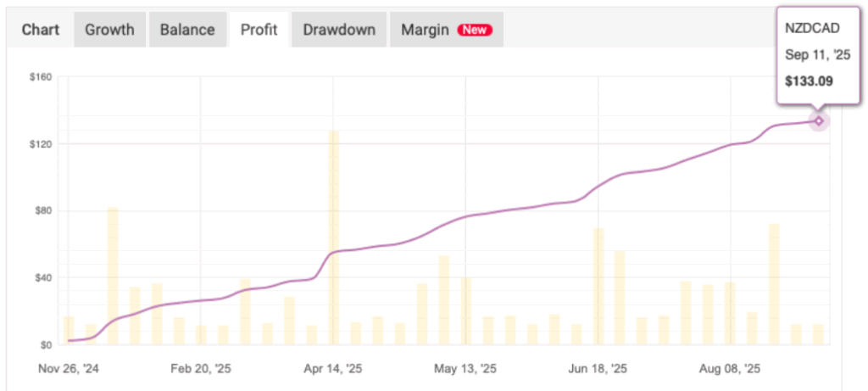
Task: Select the Profit tab
Action: (x=259, y=30)
